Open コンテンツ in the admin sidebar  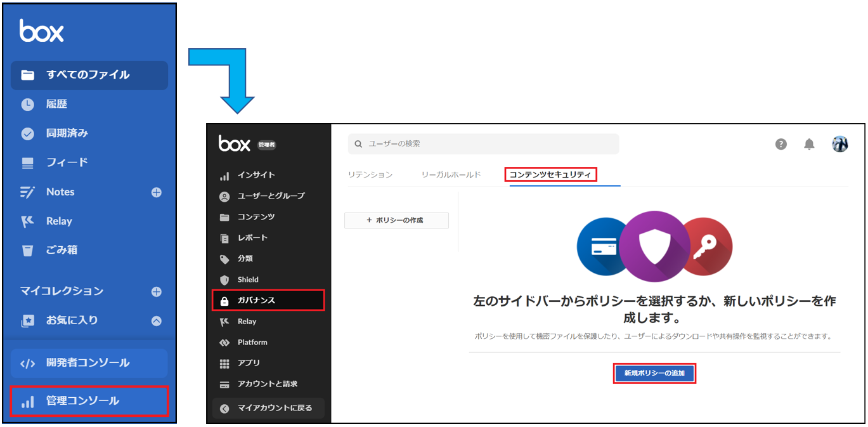[256, 217]
